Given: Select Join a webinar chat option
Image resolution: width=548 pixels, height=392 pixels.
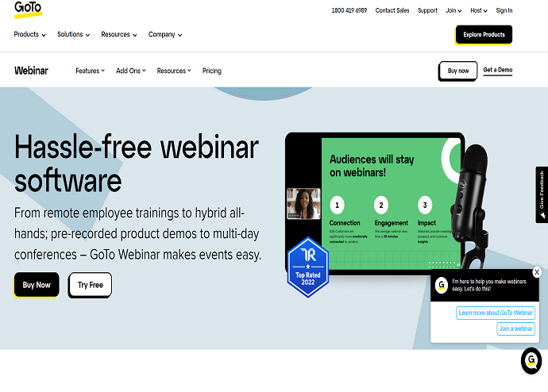Looking at the screenshot, I should tap(516, 329).
